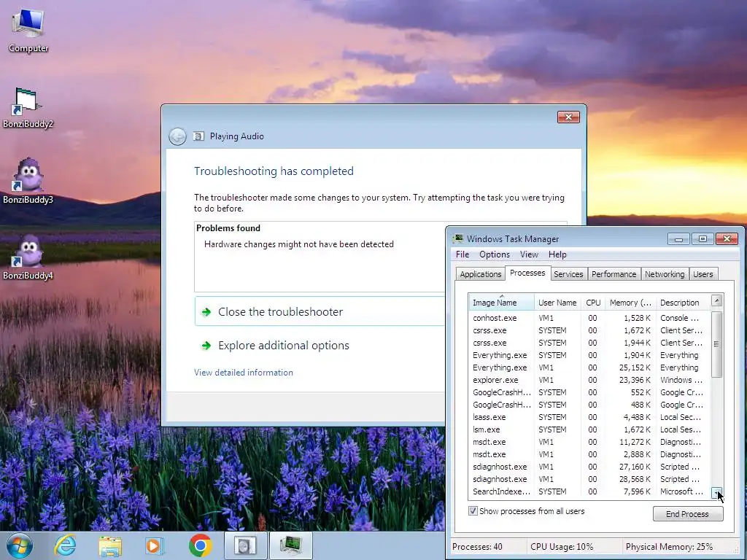
Task: Launch Internet Explorer from the taskbar
Action: [x=65, y=545]
